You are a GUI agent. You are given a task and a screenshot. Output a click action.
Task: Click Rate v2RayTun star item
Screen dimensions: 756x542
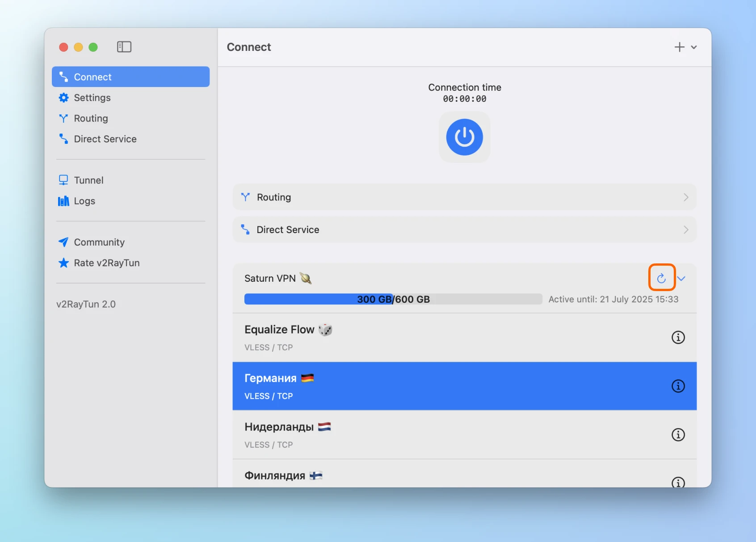click(x=107, y=263)
